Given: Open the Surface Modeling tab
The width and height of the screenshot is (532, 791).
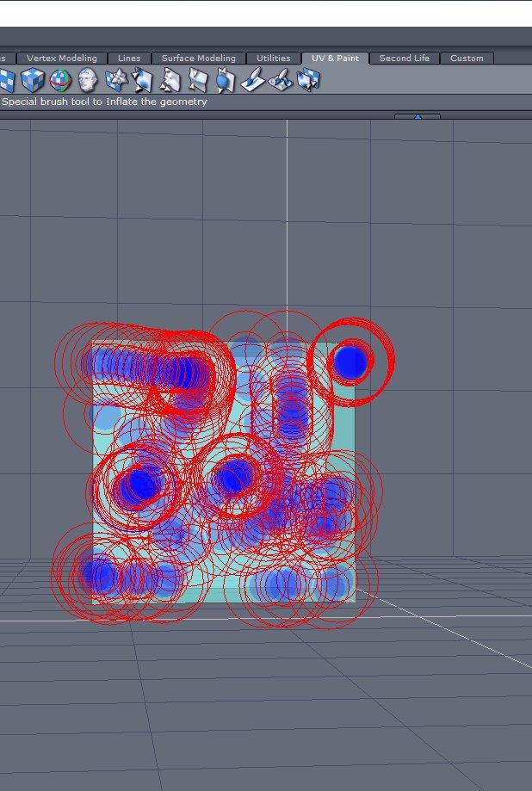Looking at the screenshot, I should click(x=198, y=58).
